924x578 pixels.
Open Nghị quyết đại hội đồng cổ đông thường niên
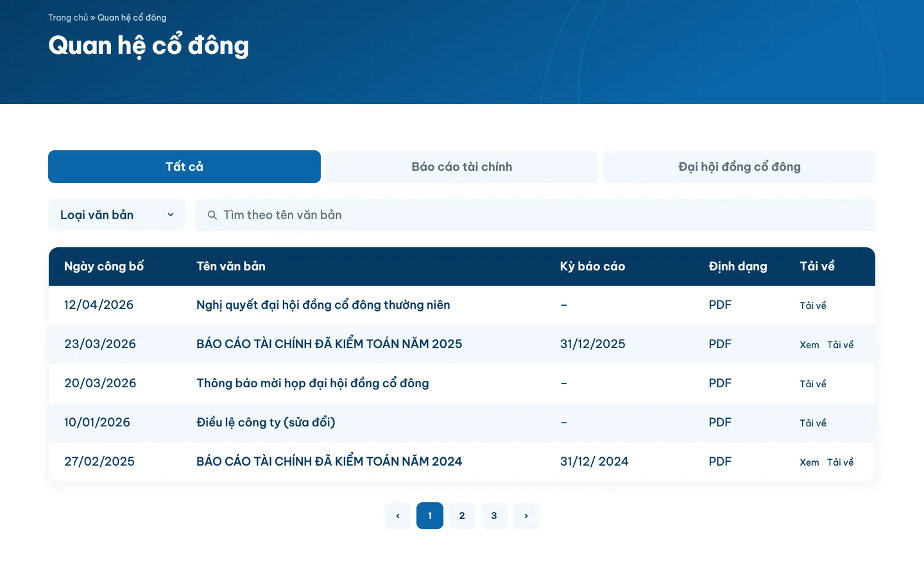click(x=323, y=305)
